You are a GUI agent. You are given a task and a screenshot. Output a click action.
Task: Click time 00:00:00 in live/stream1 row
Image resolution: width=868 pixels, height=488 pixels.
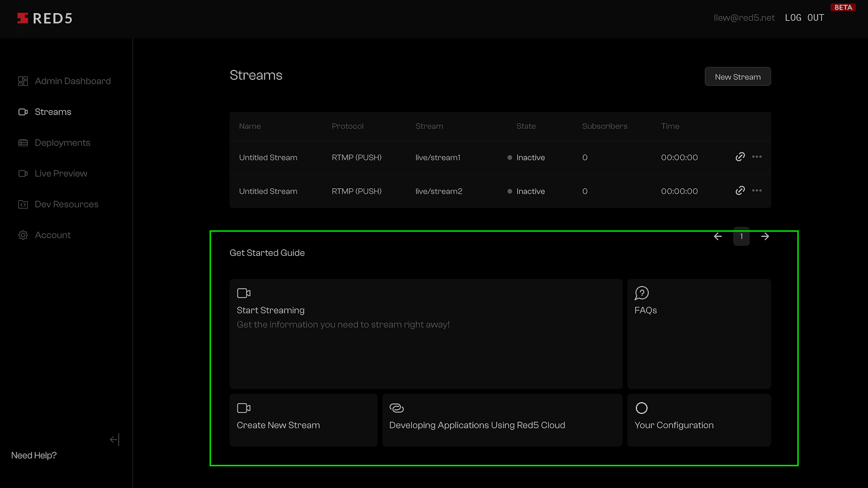680,158
